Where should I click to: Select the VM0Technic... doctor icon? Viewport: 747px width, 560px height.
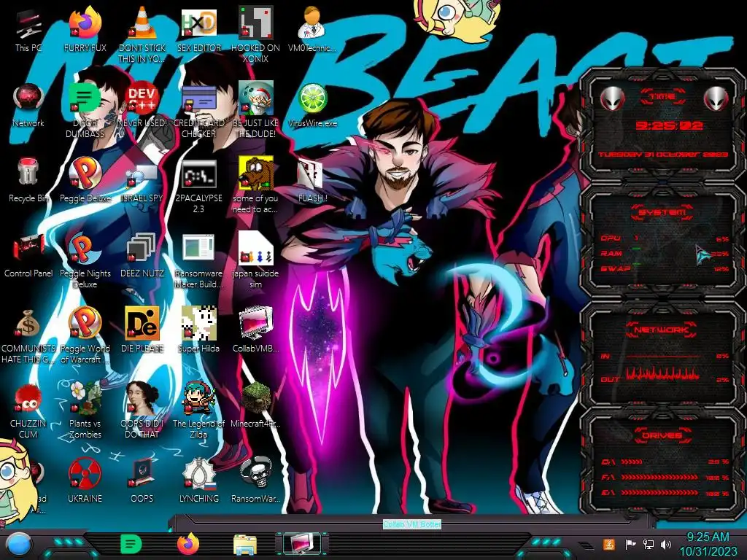(x=312, y=24)
